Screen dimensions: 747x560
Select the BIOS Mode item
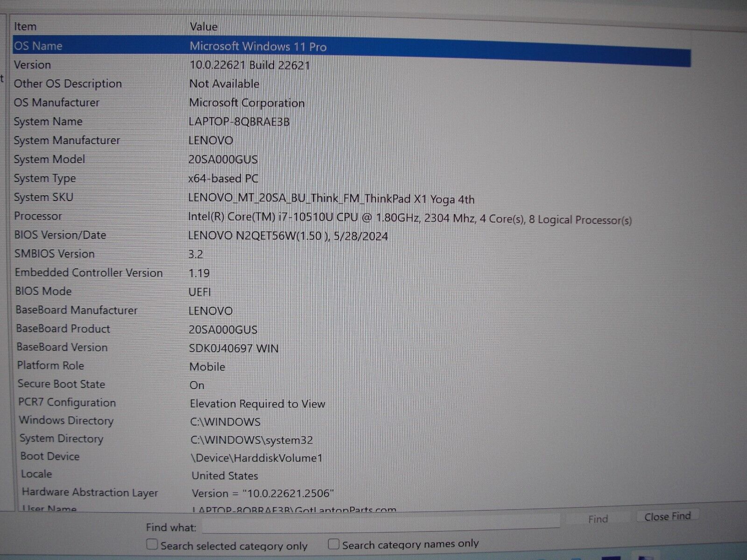point(43,291)
